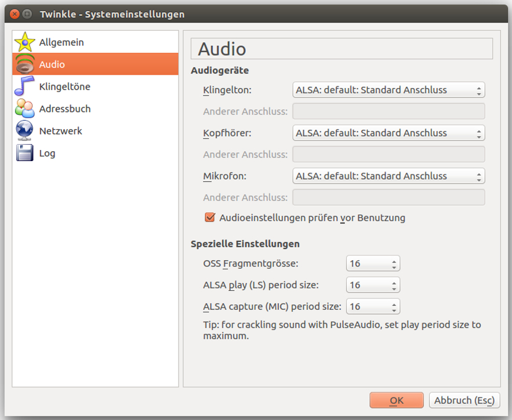This screenshot has width=512, height=420.
Task: Open the Mikrofon device dropdown
Action: coord(388,176)
